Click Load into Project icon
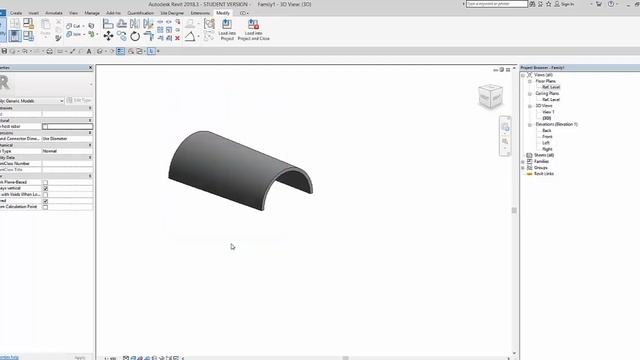640x360 pixels. 227,29
